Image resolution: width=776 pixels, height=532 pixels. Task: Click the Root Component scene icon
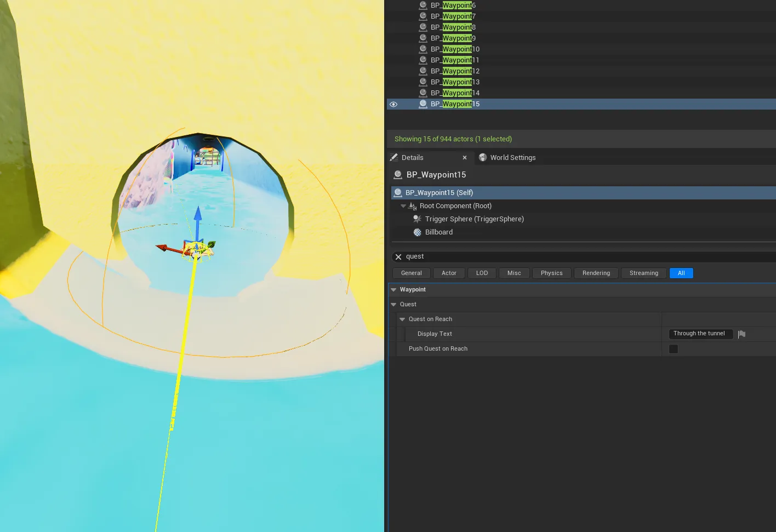click(x=413, y=206)
